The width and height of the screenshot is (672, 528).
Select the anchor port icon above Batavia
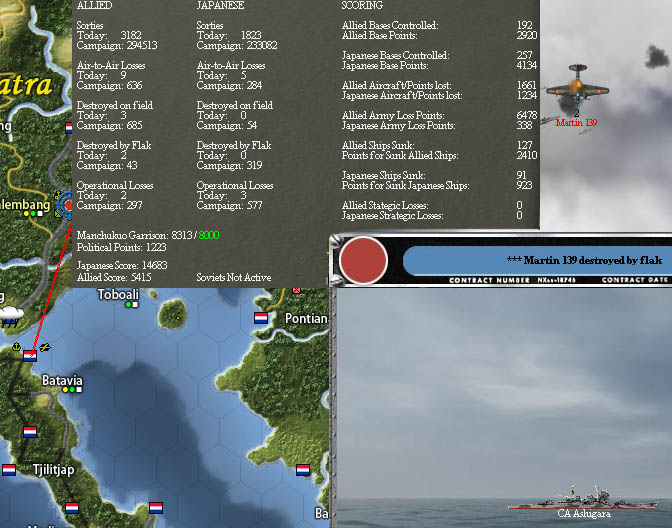(16, 346)
